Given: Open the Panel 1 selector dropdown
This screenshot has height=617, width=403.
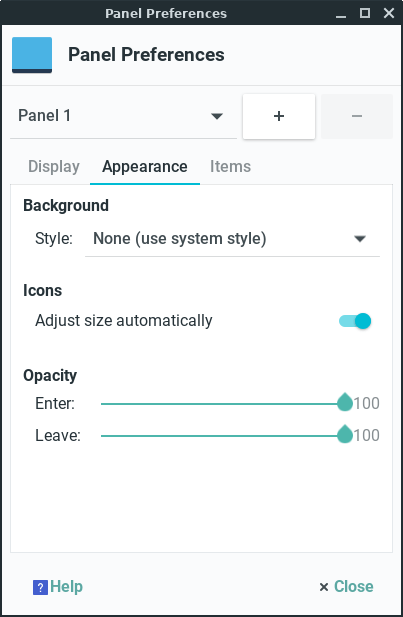Looking at the screenshot, I should 123,116.
